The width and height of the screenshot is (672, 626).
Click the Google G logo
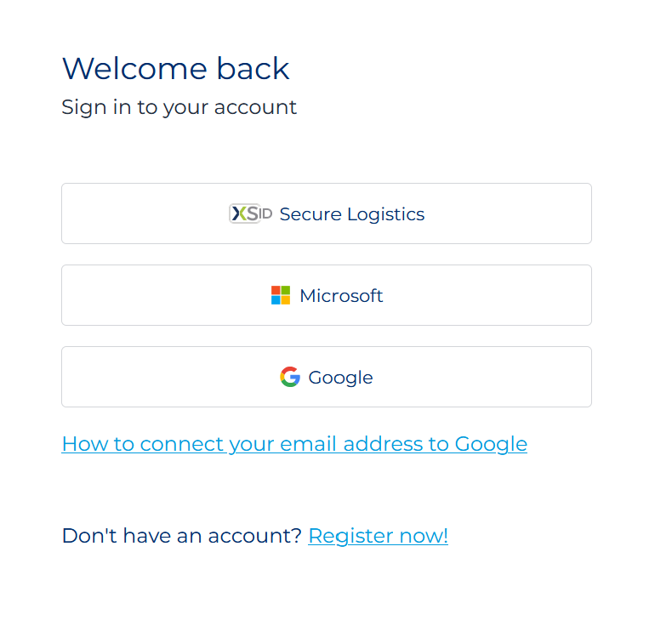pos(290,377)
